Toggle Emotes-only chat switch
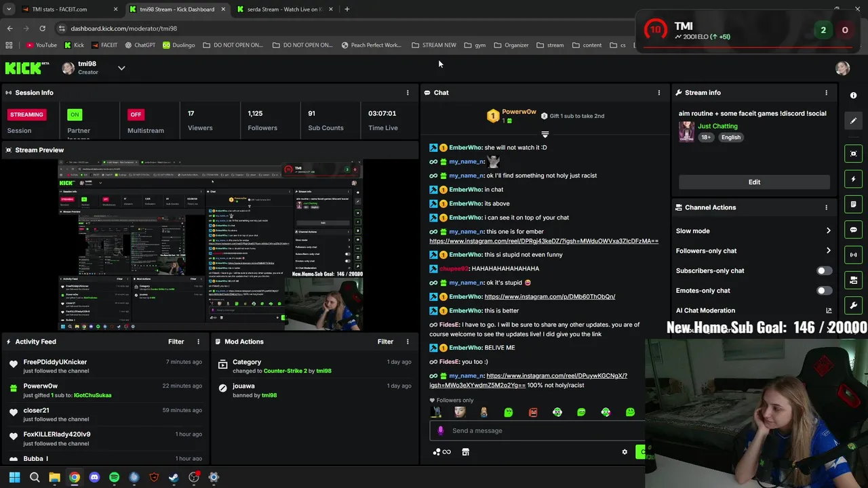 (x=823, y=291)
